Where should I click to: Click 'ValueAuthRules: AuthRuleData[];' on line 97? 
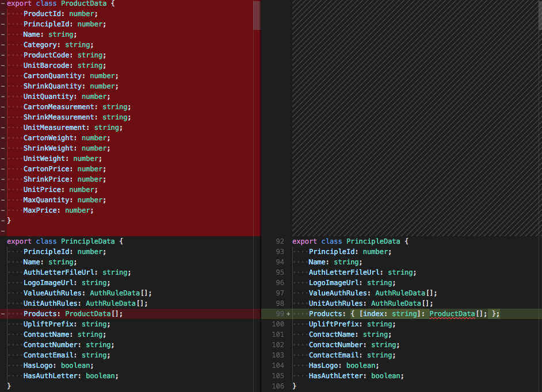[x=373, y=293]
